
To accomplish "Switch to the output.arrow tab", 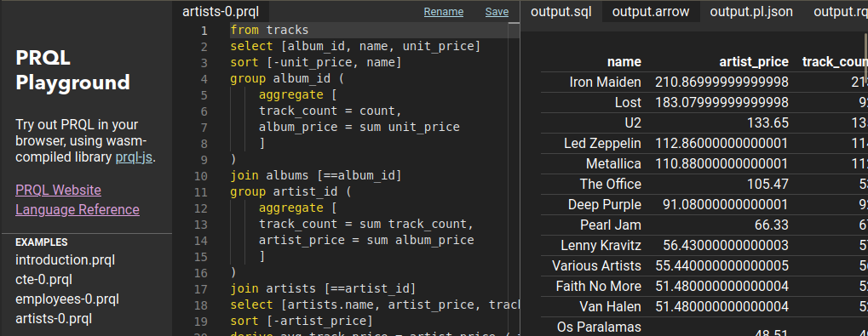I will (651, 12).
